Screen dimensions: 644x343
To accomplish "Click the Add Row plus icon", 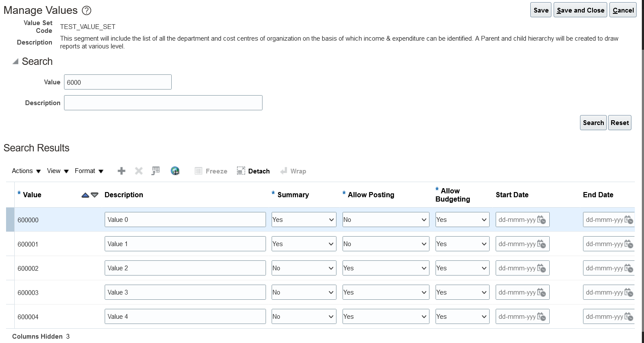I will (122, 171).
